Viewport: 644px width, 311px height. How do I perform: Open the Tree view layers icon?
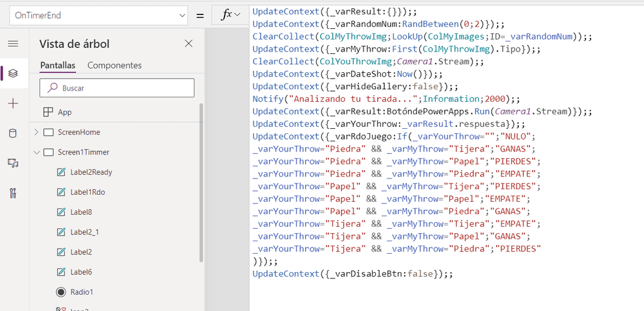13,74
